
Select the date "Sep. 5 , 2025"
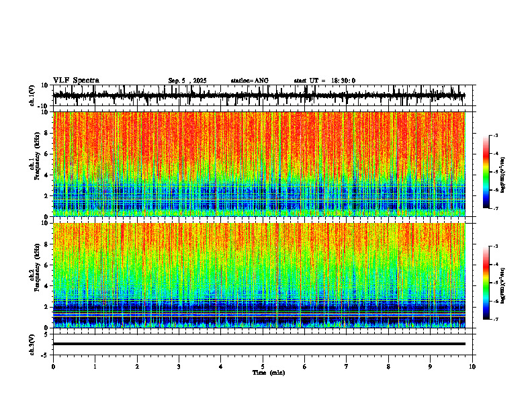click(x=187, y=81)
